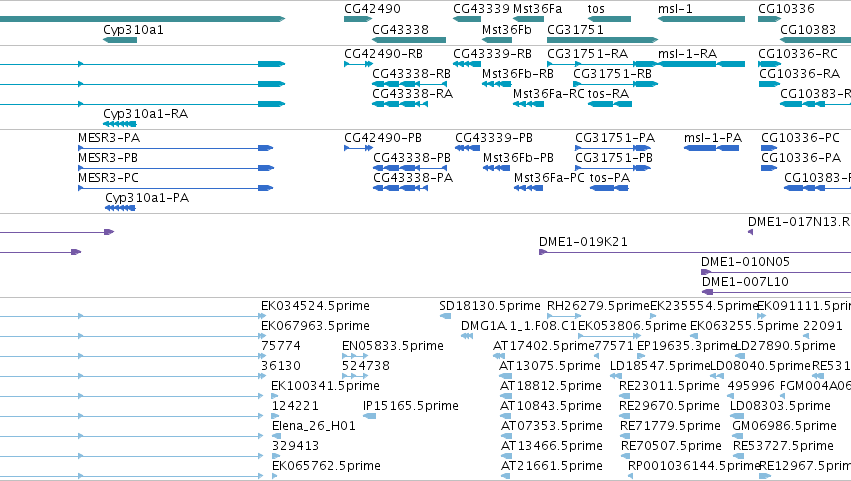Select transcript CG42490-RB
This screenshot has height=481, width=851.
click(358, 64)
